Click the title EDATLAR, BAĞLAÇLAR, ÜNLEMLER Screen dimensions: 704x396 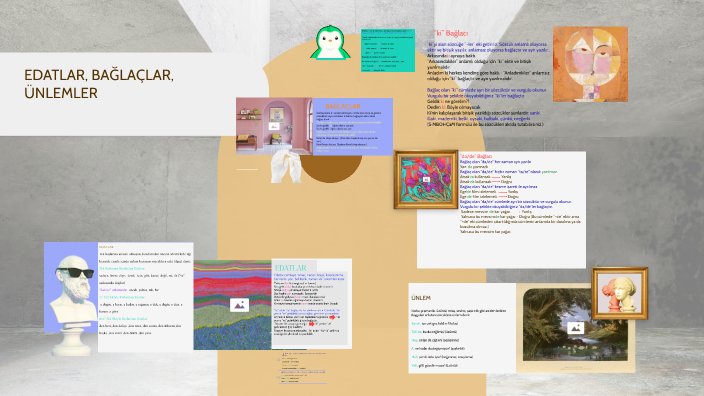point(99,84)
